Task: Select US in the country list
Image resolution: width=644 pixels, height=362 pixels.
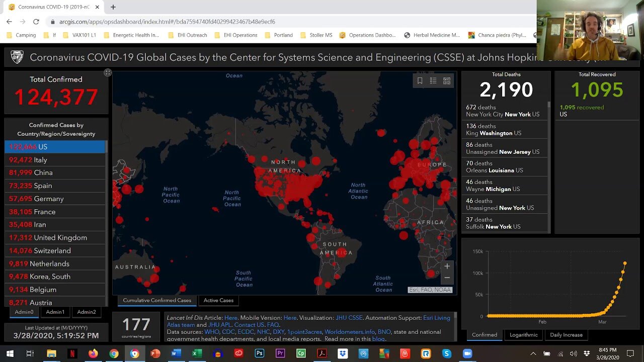Action: [x=55, y=146]
